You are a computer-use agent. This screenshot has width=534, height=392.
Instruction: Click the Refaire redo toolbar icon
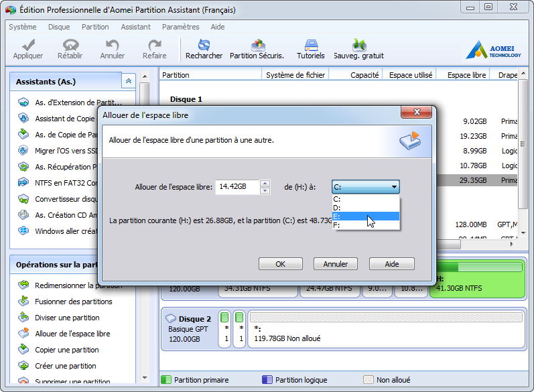[x=155, y=45]
